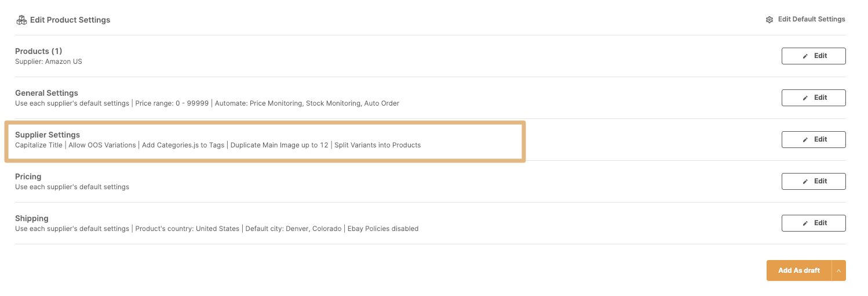The image size is (868, 296).
Task: Click the Shipping heading
Action: click(x=32, y=218)
